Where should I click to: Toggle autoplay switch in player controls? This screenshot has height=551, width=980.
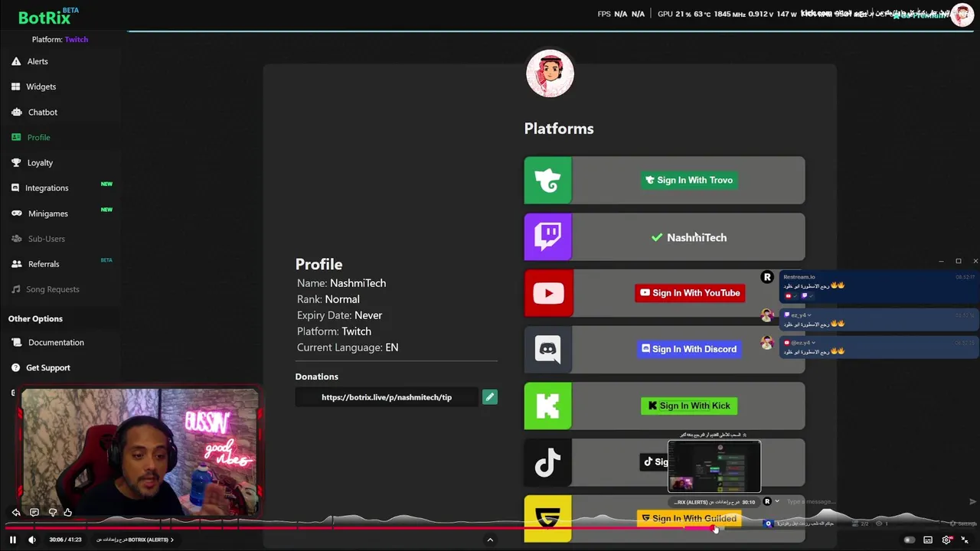(x=909, y=540)
